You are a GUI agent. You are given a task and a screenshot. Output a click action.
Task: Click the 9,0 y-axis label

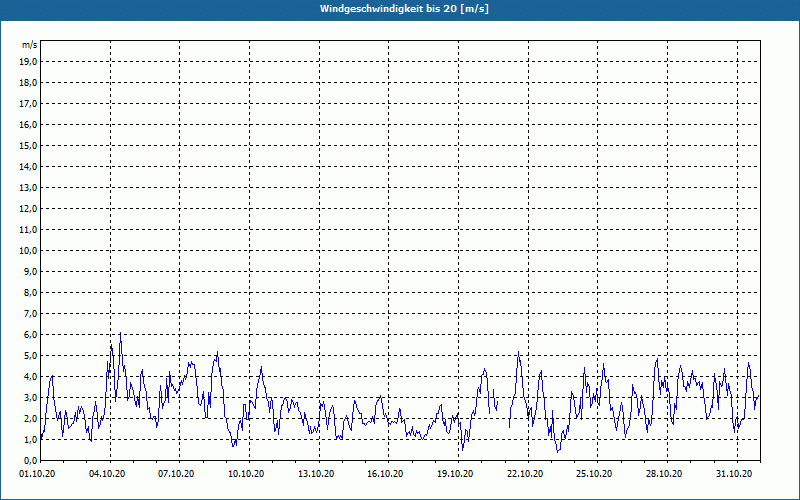click(x=30, y=271)
